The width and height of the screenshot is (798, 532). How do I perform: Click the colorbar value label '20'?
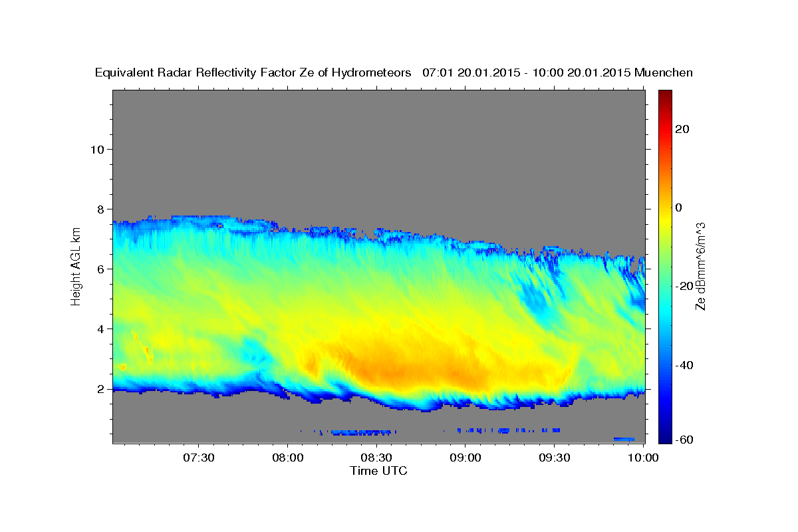682,129
